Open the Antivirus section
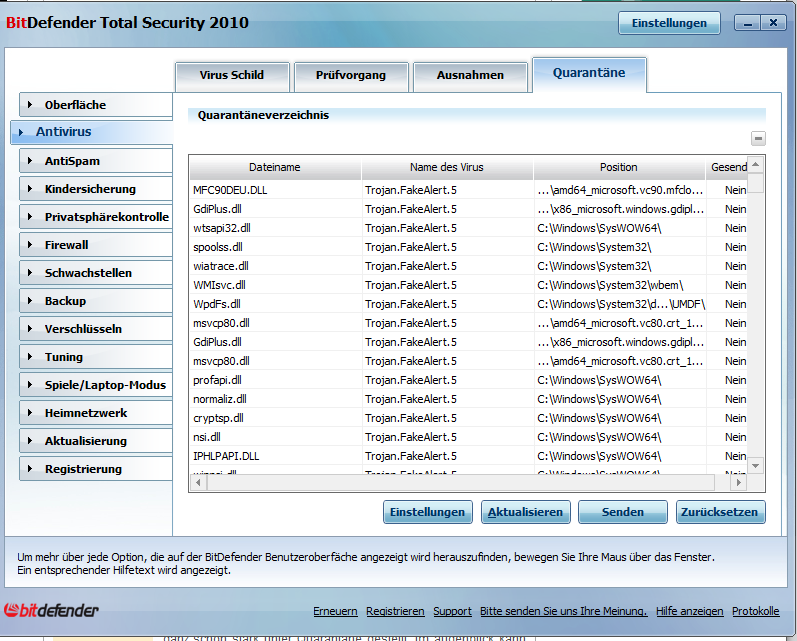This screenshot has height=641, width=797. [x=92, y=132]
